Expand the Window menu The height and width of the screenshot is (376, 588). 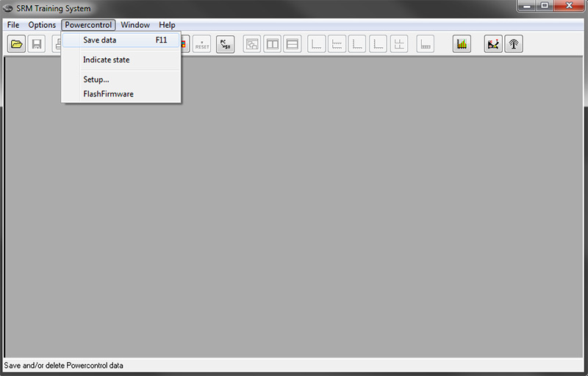click(135, 25)
